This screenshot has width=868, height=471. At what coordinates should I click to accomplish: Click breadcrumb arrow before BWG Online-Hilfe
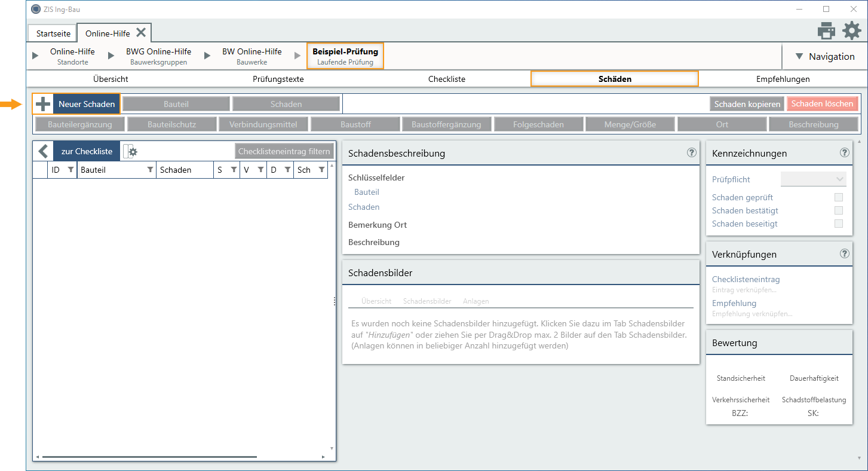111,56
